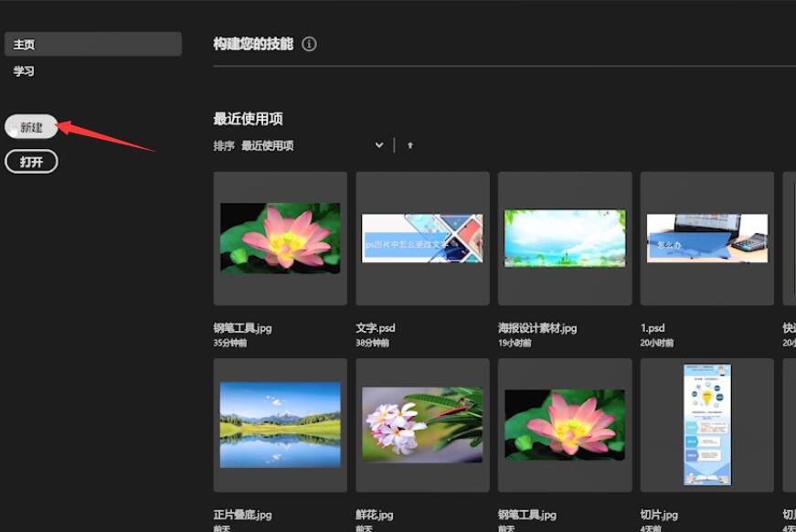Open the 学习 sidebar item

pyautogui.click(x=24, y=71)
